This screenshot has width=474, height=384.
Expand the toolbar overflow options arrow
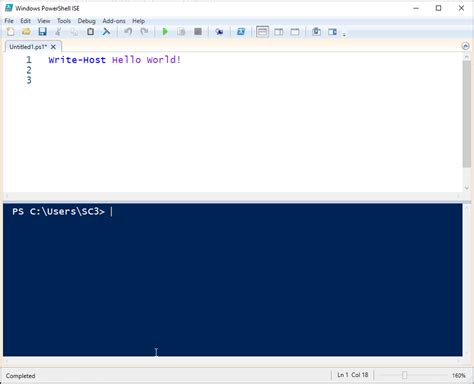click(344, 34)
